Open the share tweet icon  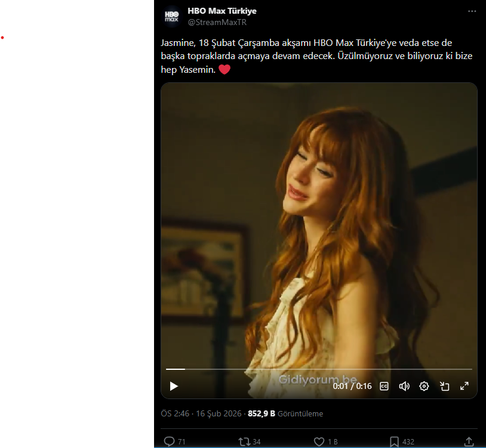coord(469,441)
